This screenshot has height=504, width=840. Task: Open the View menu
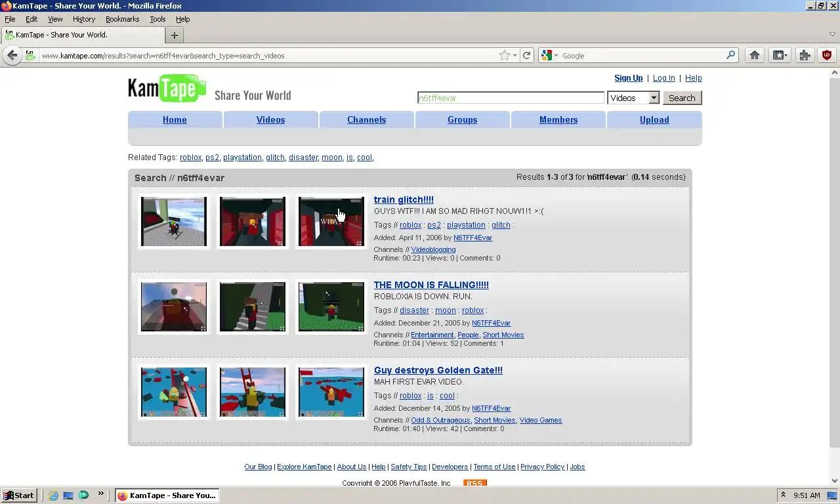[x=55, y=19]
